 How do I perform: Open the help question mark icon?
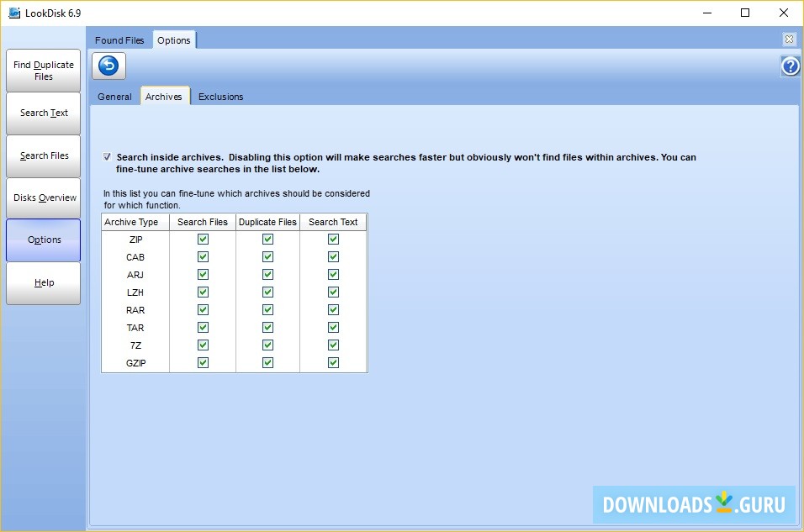pos(791,66)
